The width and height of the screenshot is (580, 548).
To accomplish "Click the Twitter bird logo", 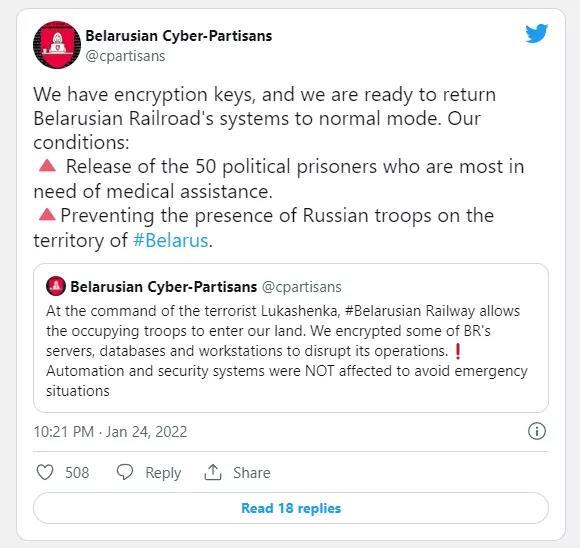I will [x=536, y=34].
